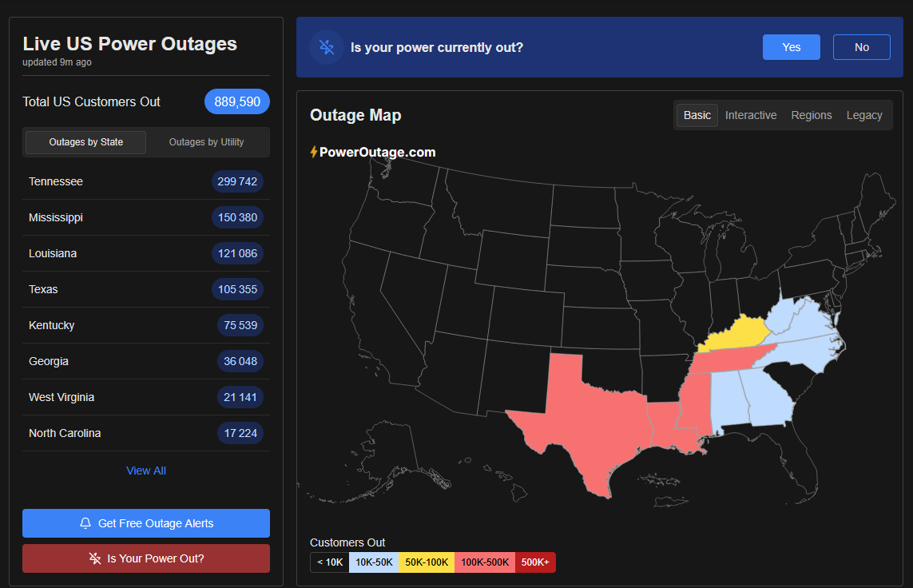Click the PowerOutage.com lightning bolt logo
Screen dimensions: 913x588
(314, 151)
